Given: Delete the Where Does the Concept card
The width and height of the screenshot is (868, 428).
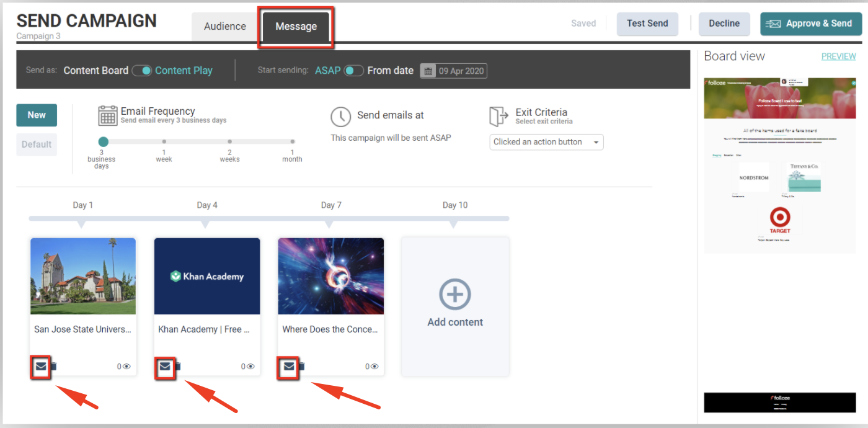Looking at the screenshot, I should pyautogui.click(x=301, y=367).
